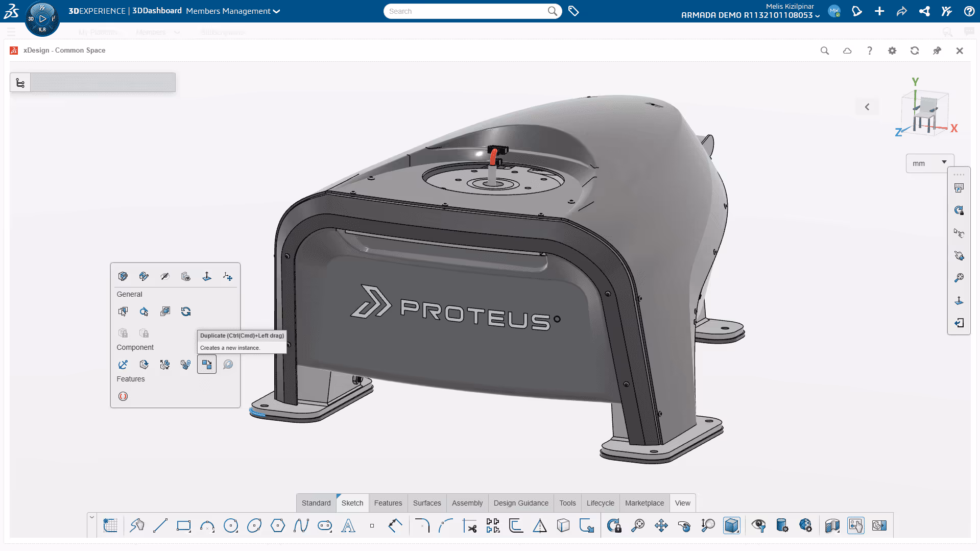Toggle the shaded display style cube
Viewport: 980px width, 551px height.
click(x=732, y=525)
